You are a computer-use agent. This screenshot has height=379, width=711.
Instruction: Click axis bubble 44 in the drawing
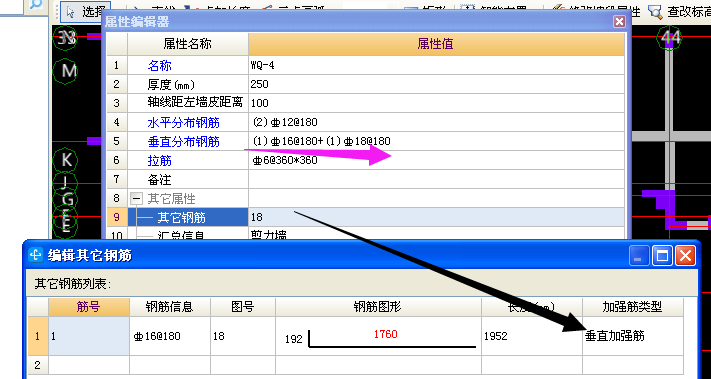point(670,37)
